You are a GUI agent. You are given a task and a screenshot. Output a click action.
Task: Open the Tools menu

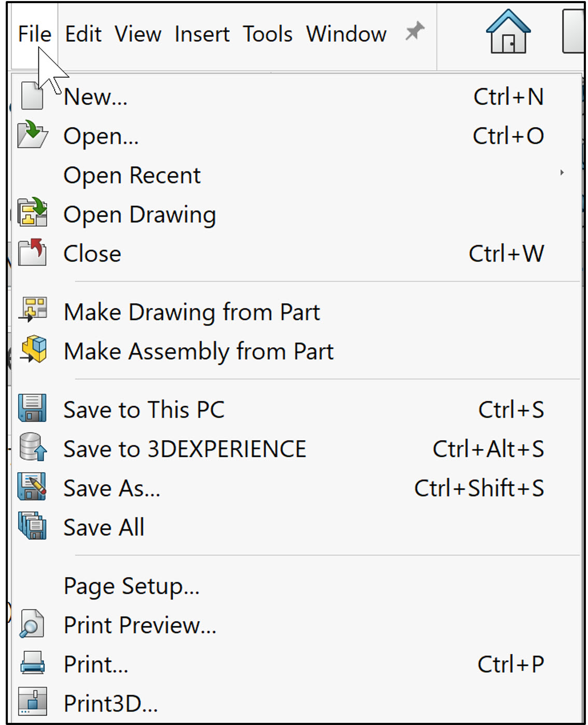(269, 33)
